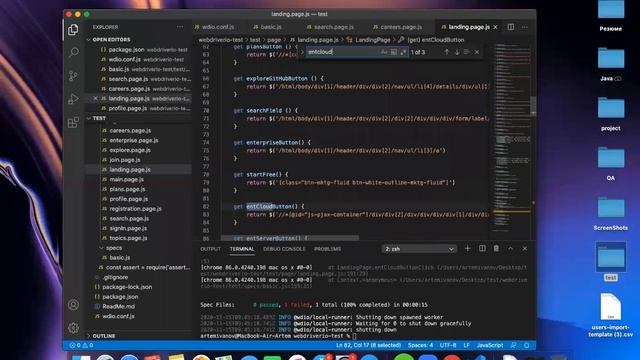
Task: Close the find widget
Action: (477, 52)
